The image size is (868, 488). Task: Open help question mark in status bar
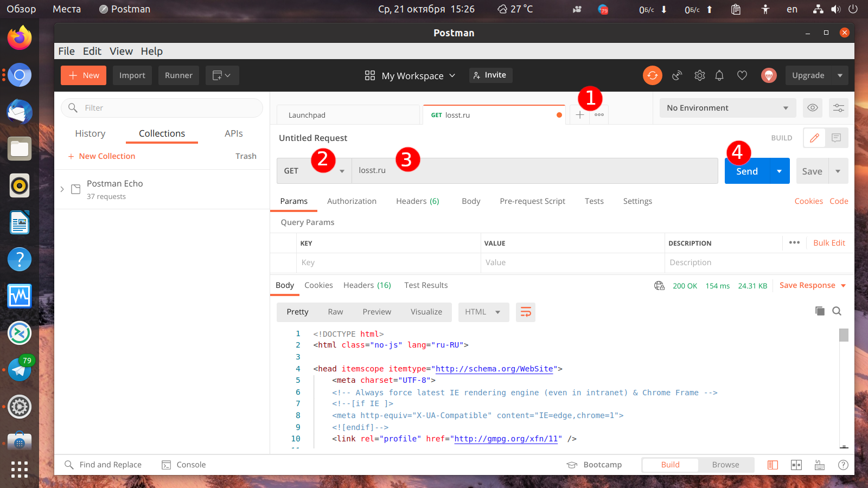tap(843, 465)
